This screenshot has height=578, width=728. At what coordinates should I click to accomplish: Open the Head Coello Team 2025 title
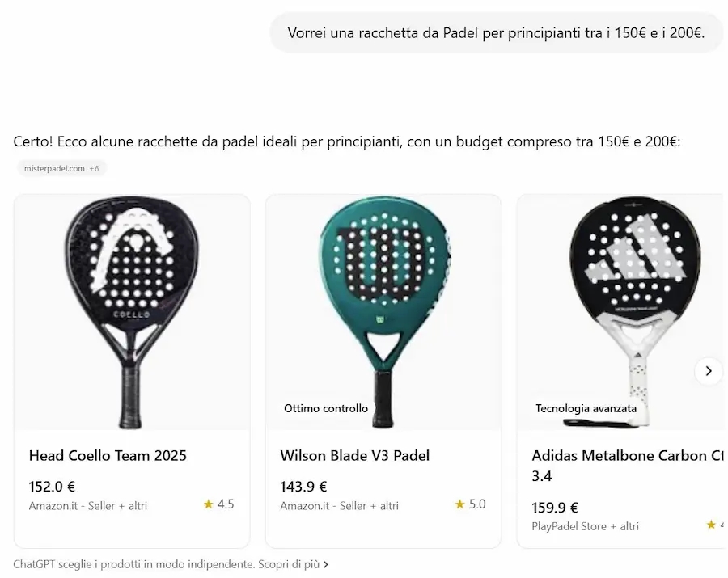point(108,456)
